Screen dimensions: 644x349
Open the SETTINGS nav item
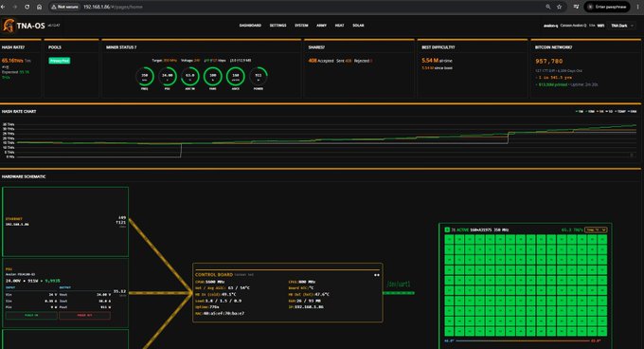[x=278, y=26]
